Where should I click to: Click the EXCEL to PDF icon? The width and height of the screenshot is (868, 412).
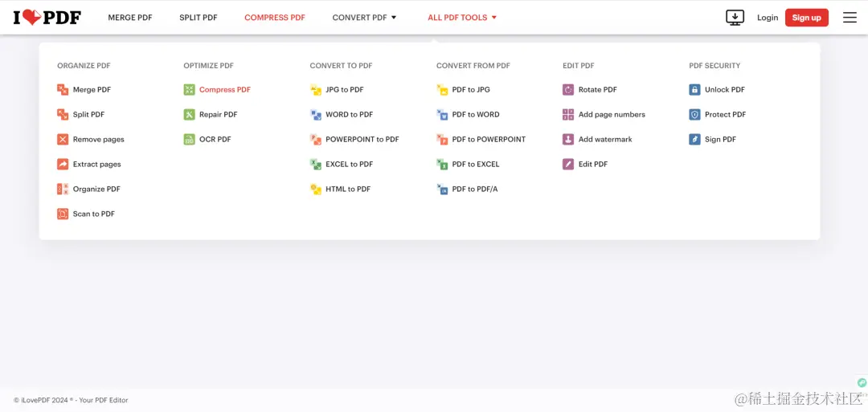coord(316,165)
